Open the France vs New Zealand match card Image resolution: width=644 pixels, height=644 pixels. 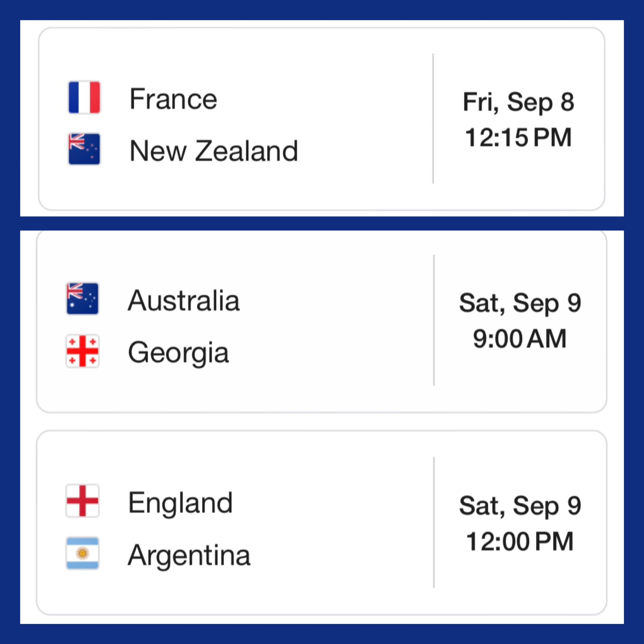(322, 119)
